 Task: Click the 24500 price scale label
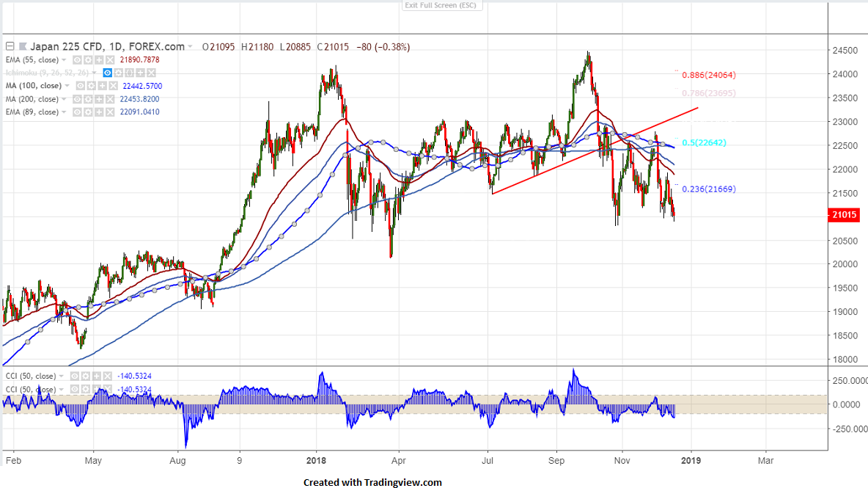pyautogui.click(x=845, y=51)
